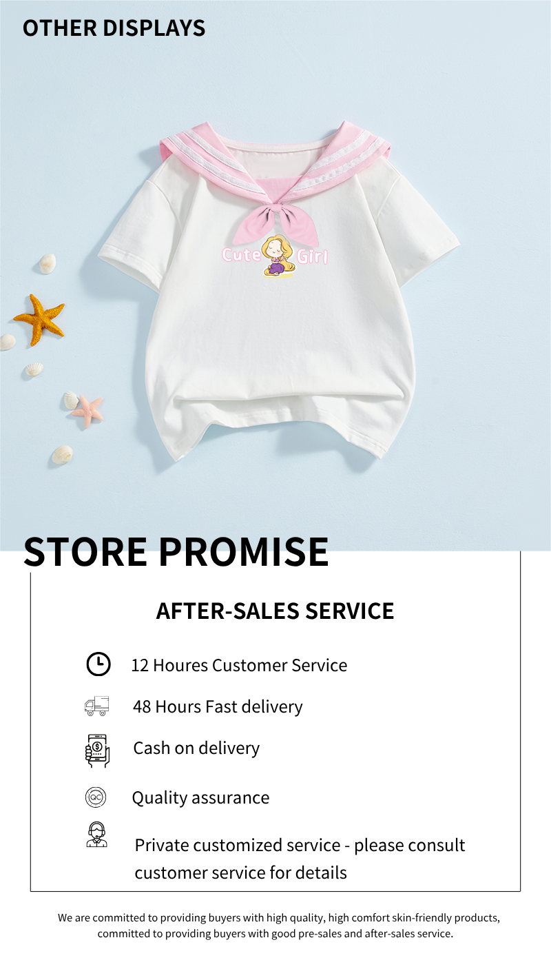This screenshot has width=551, height=980.
Task: Select the OTHER DISPLAYS heading
Action: point(114,28)
